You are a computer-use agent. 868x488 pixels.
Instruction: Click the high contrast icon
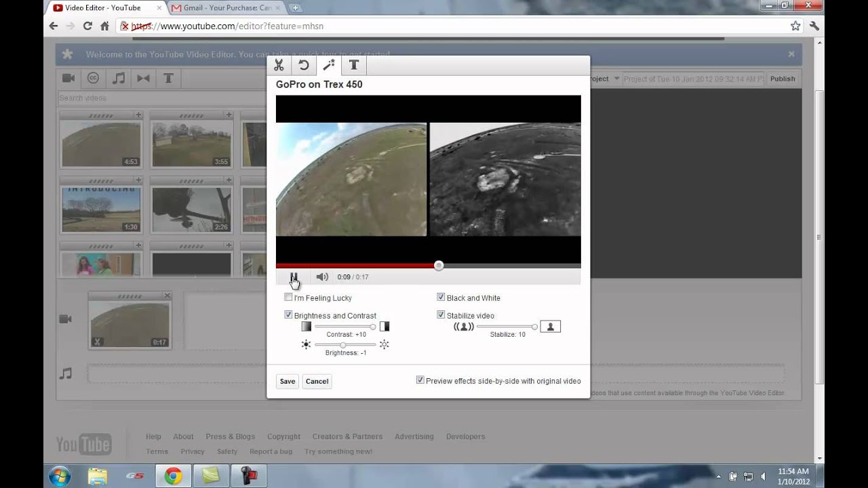click(x=384, y=327)
